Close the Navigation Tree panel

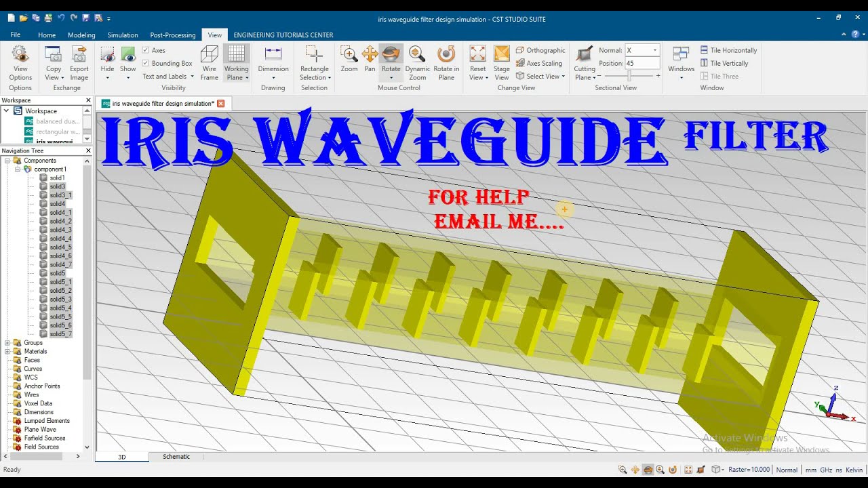coord(88,150)
